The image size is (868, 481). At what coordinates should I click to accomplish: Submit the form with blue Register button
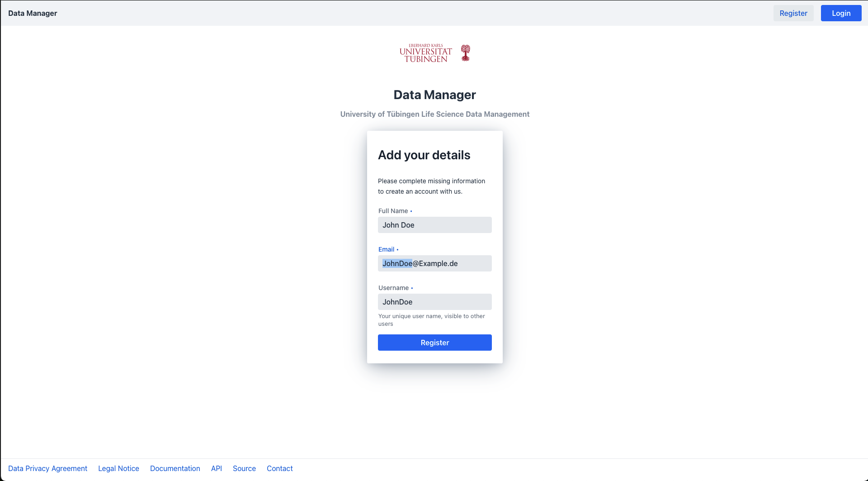pyautogui.click(x=434, y=343)
